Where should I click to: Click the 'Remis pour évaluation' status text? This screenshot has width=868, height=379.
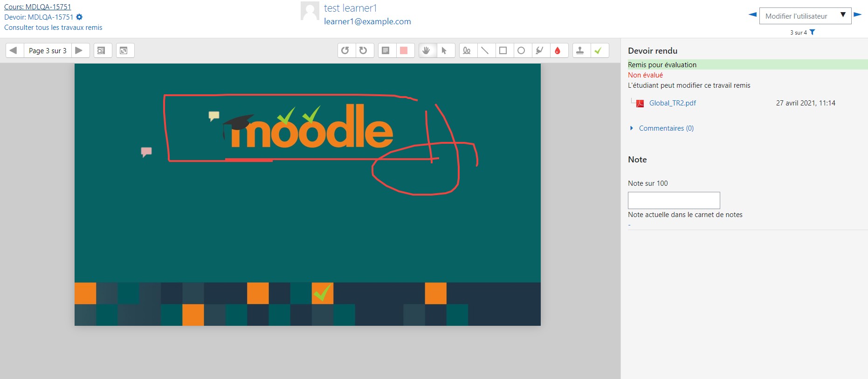tap(662, 65)
